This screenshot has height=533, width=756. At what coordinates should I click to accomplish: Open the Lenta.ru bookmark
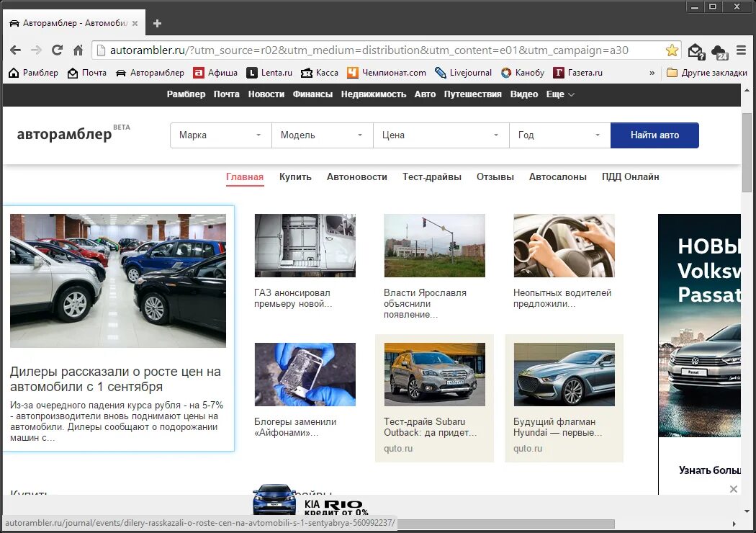click(x=269, y=73)
